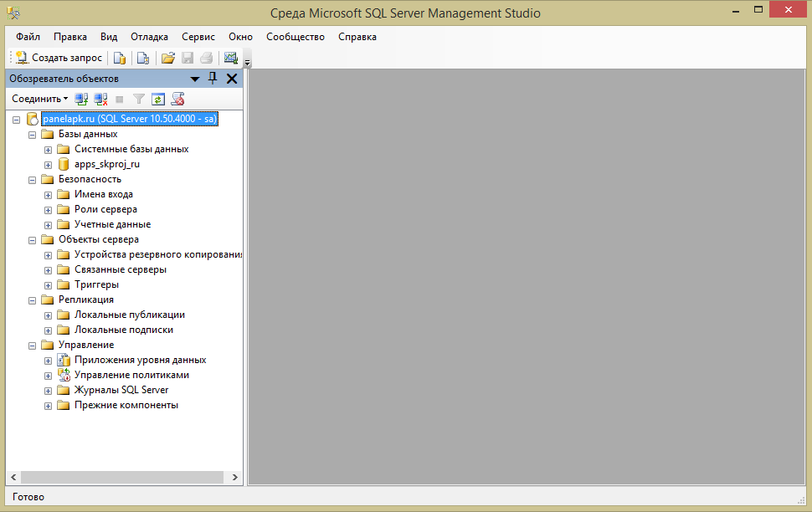Viewport: 812px width, 512px height.
Task: Expand the Системные базы данных folder
Action: [49, 150]
